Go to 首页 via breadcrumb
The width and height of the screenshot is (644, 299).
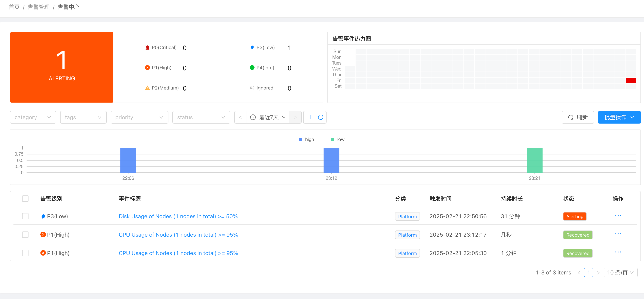coord(14,7)
